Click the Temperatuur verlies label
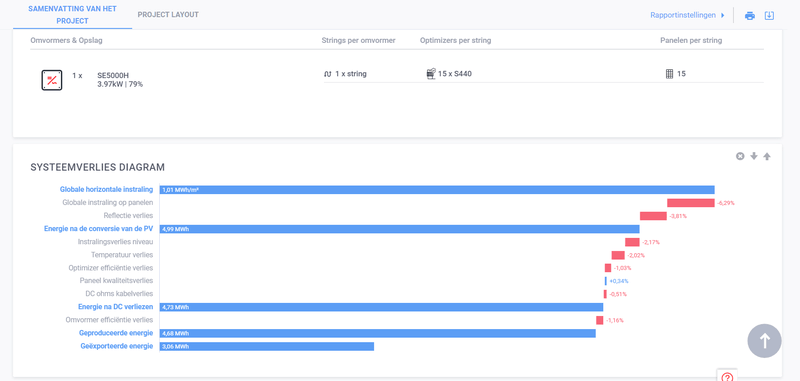This screenshot has height=381, width=800. point(122,255)
